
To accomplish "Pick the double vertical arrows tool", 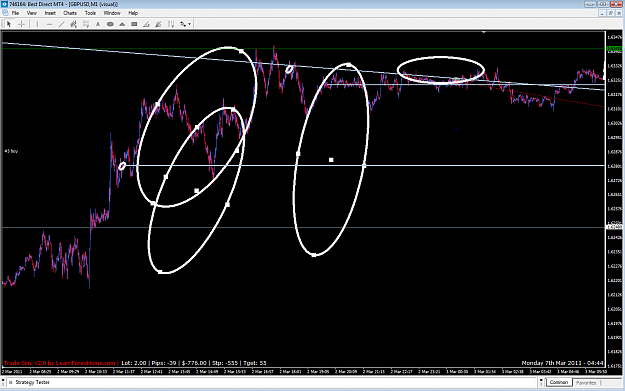I will [171, 24].
